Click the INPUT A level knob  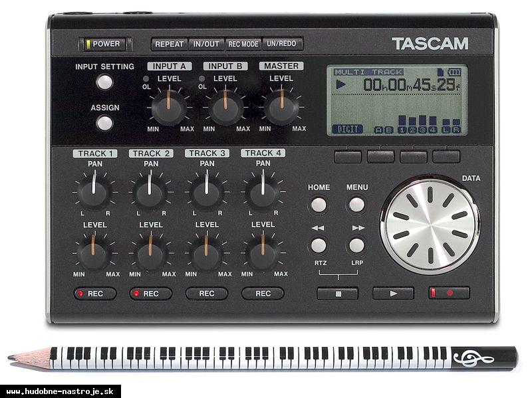pyautogui.click(x=169, y=108)
